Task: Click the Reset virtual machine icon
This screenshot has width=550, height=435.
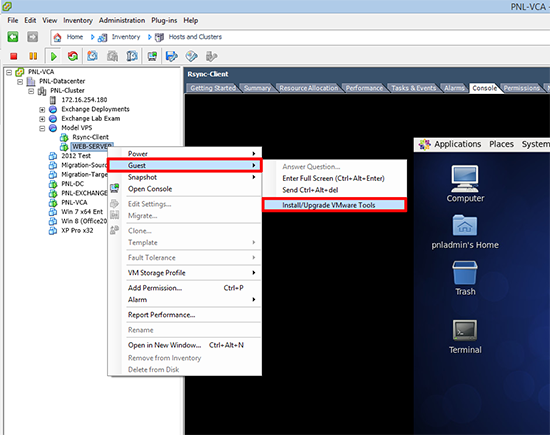Action: tap(73, 56)
